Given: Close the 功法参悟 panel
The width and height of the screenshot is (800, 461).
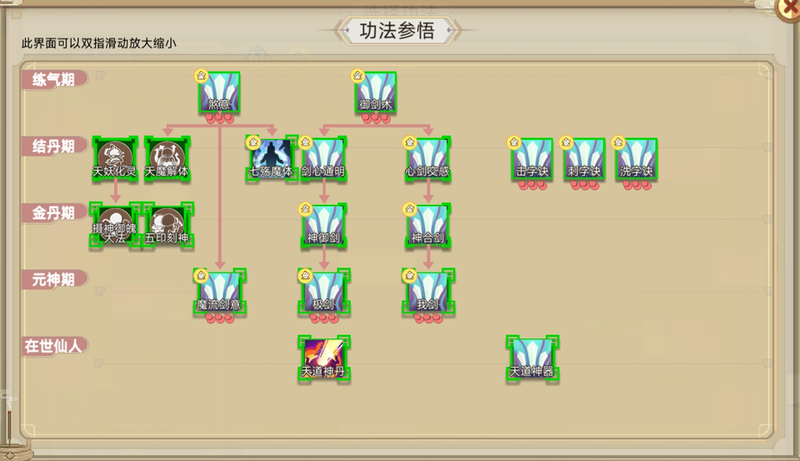Looking at the screenshot, I should 788,8.
